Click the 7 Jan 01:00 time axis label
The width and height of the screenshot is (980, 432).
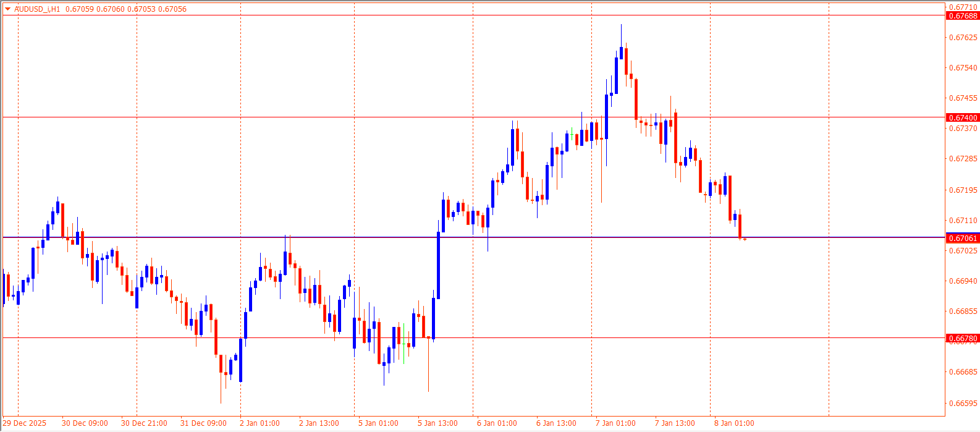pyautogui.click(x=615, y=423)
